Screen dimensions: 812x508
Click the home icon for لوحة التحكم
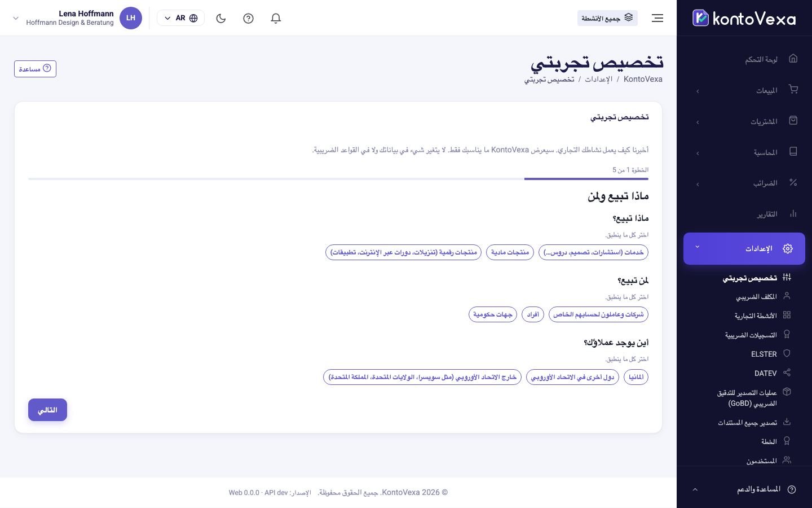click(793, 59)
